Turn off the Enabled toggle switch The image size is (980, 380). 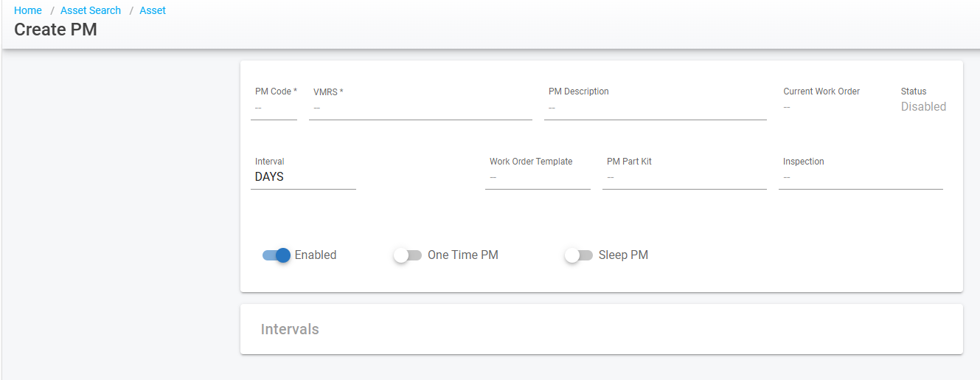pyautogui.click(x=277, y=255)
